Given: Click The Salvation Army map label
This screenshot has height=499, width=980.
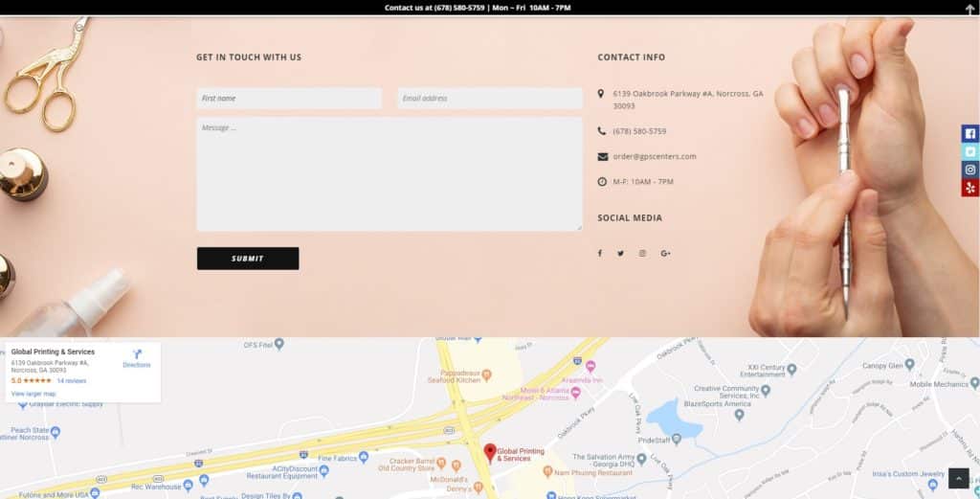Looking at the screenshot, I should click(x=604, y=461).
